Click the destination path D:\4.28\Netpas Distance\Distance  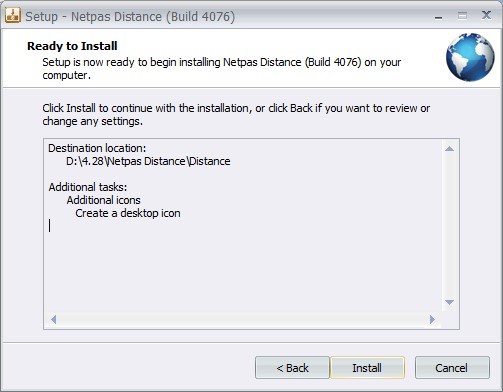tap(148, 161)
